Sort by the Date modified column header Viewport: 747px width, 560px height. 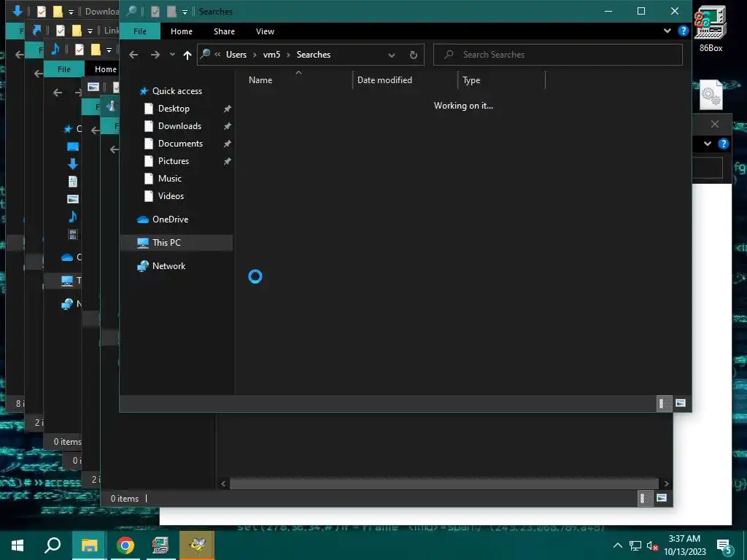point(384,80)
